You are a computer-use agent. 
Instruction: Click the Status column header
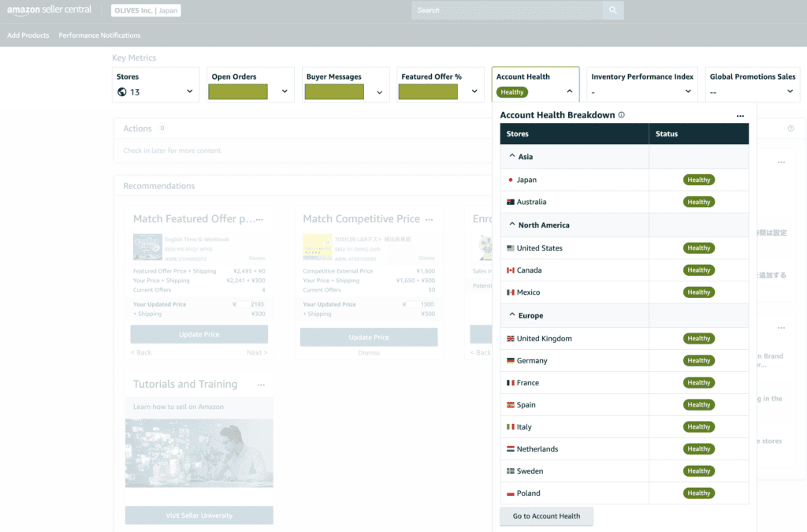pos(699,134)
